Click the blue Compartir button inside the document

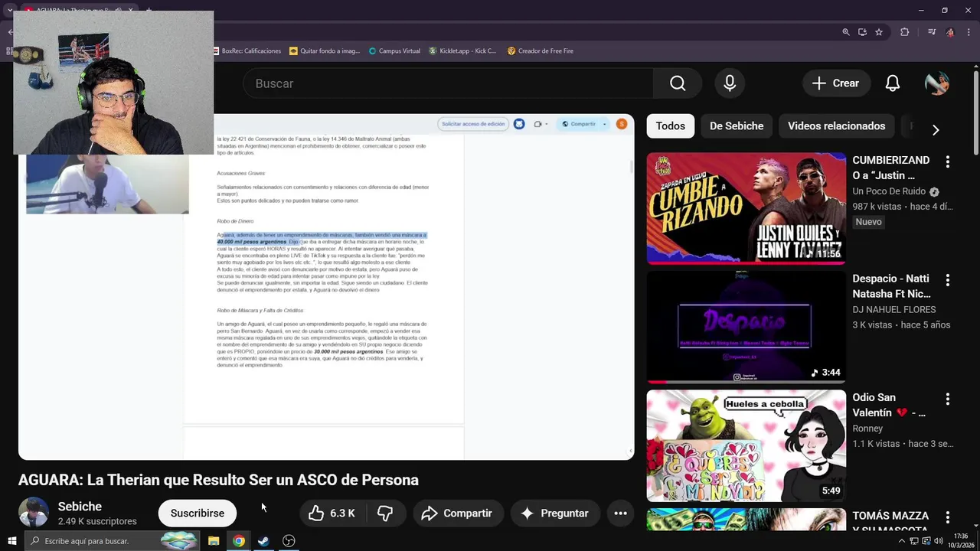coord(583,124)
